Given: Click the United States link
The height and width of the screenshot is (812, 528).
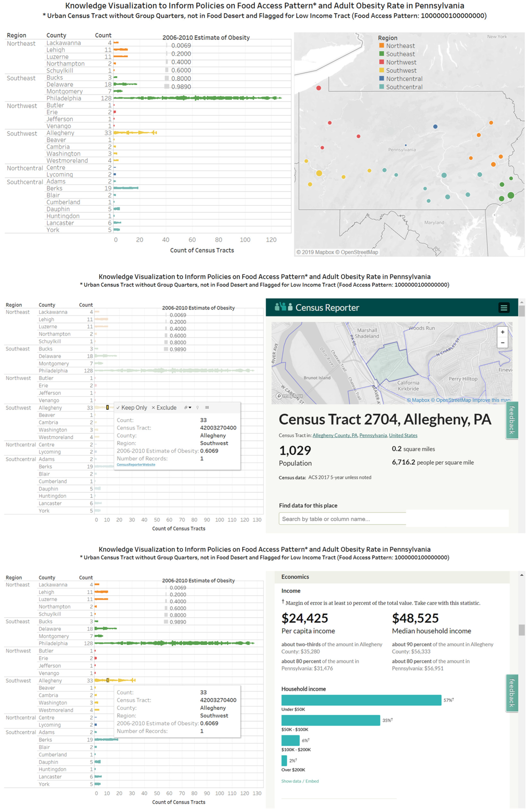Looking at the screenshot, I should click(403, 435).
